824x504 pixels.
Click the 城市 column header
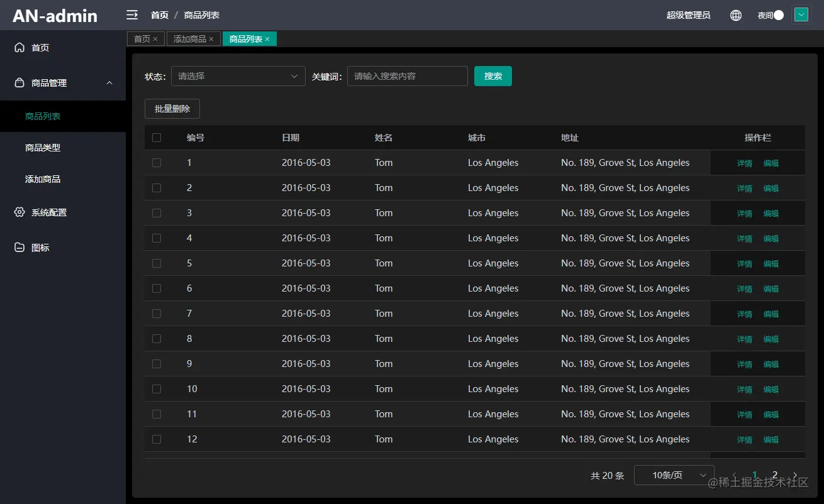click(477, 138)
